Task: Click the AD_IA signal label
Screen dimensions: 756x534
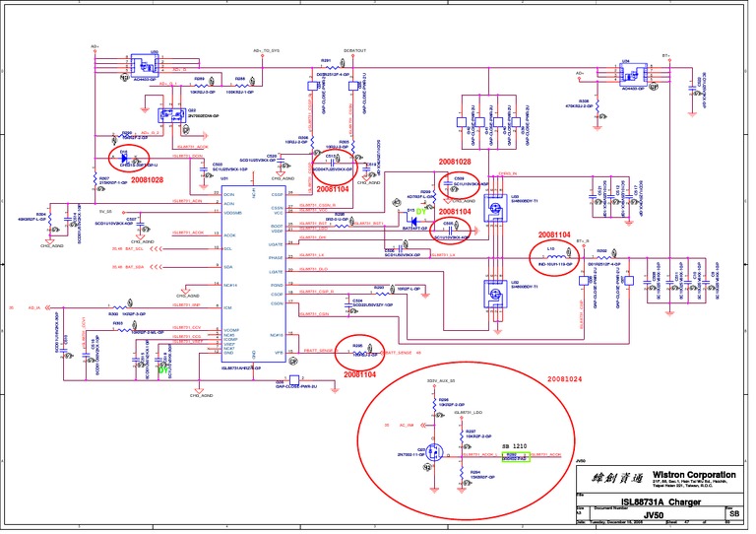Action: coord(34,307)
